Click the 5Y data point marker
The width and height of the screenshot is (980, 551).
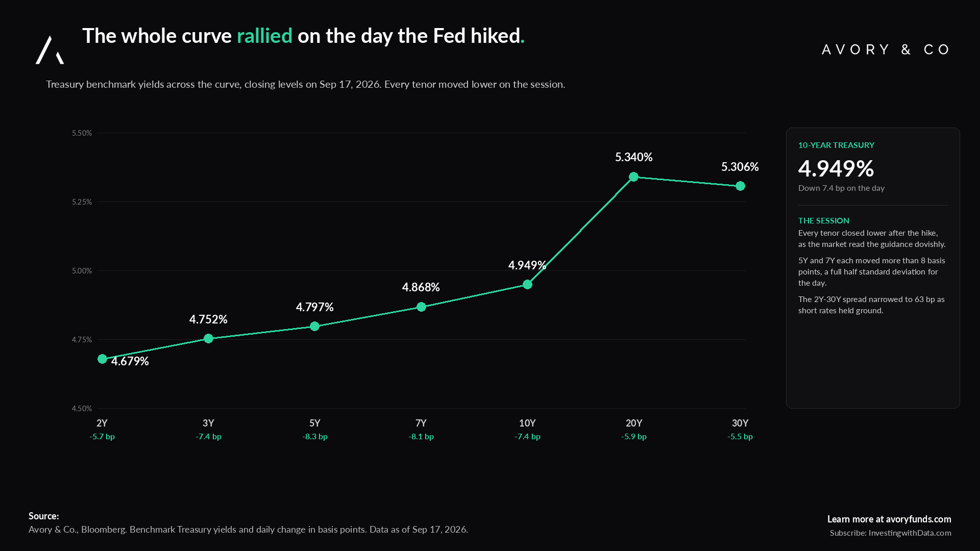(315, 327)
